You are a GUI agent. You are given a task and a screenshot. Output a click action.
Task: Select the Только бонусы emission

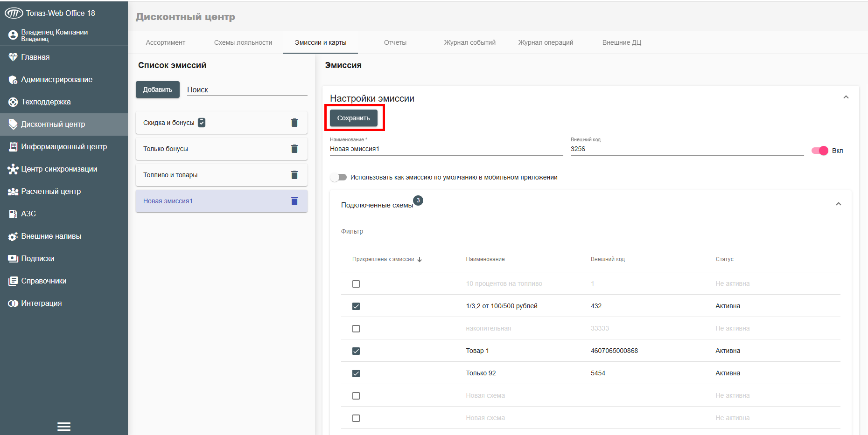[x=222, y=149]
